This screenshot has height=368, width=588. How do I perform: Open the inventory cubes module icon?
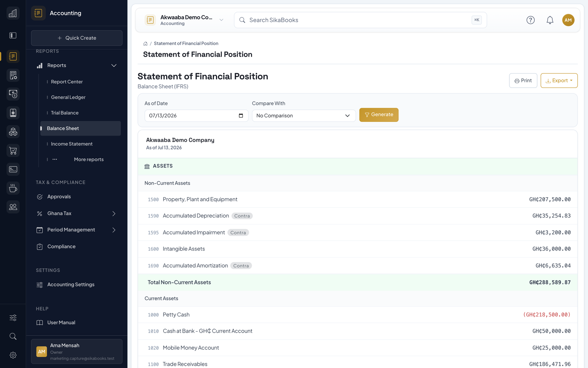pyautogui.click(x=13, y=131)
